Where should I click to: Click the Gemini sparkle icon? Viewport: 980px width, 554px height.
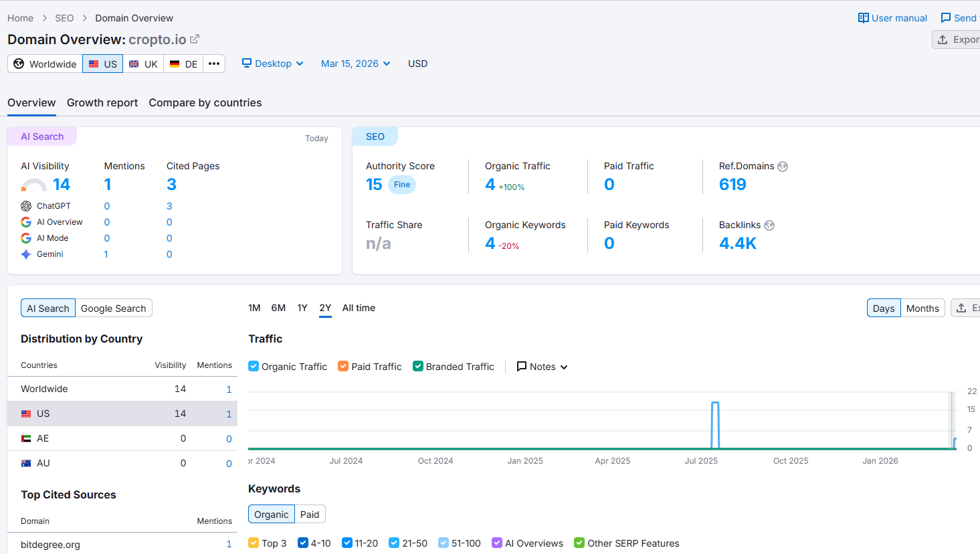[x=26, y=254]
